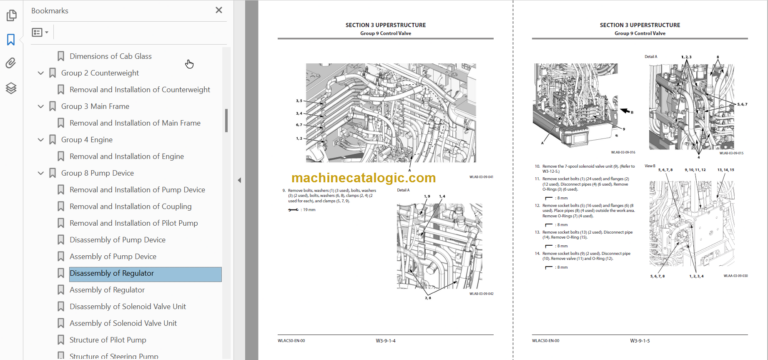Click bookmark icon beside Removal and Installation of Coupling
Image resolution: width=768 pixels, height=360 pixels.
click(61, 206)
